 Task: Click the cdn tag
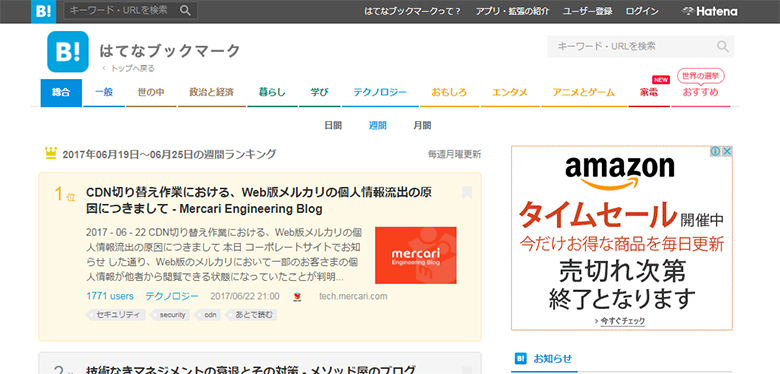click(208, 315)
